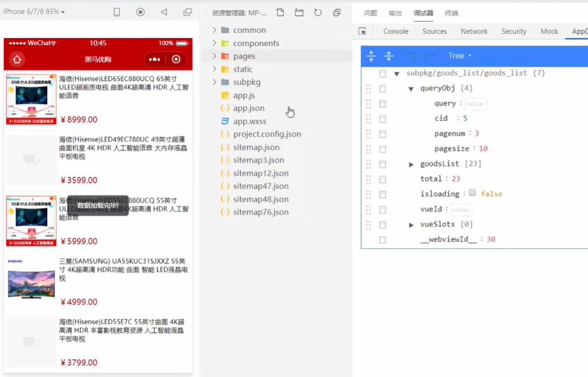Screen dimensions: 588x377
Task: Click the app.js file icon
Action: click(225, 95)
